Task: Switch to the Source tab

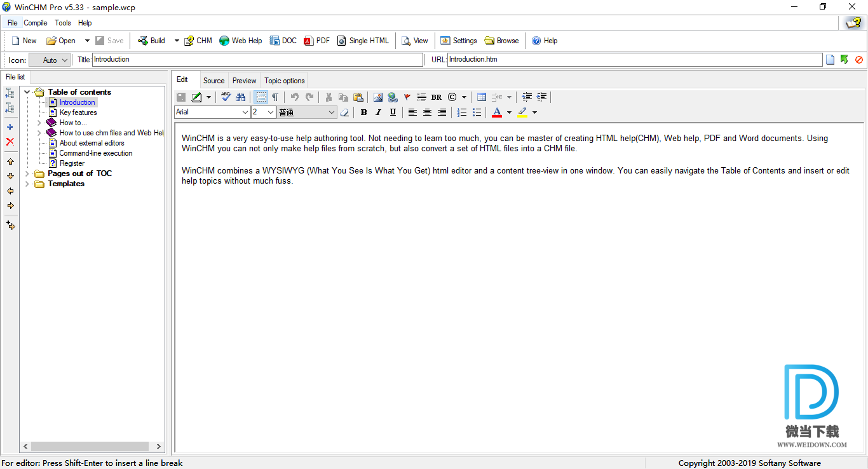Action: click(x=214, y=81)
